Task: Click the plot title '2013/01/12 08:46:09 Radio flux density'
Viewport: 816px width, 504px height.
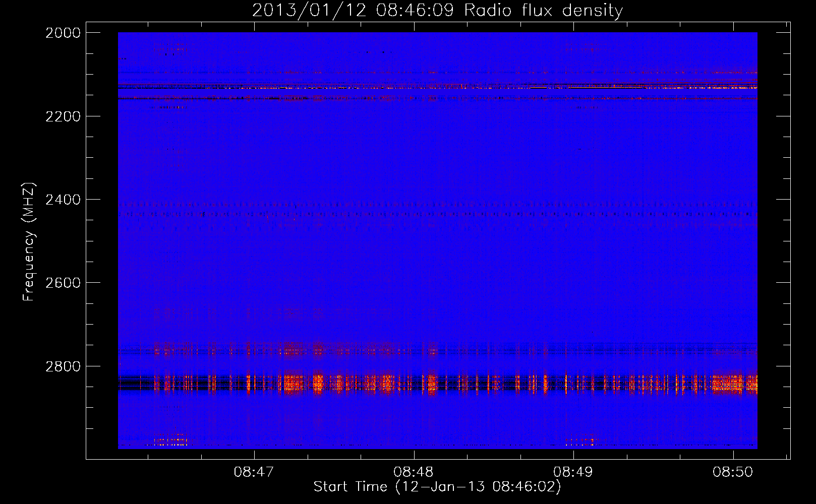Action: (437, 10)
